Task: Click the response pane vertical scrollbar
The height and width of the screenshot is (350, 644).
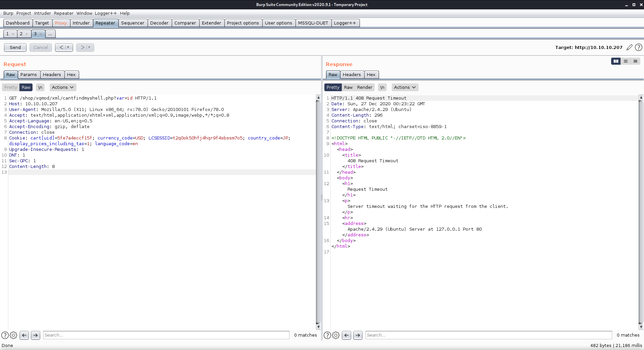Action: click(x=641, y=211)
